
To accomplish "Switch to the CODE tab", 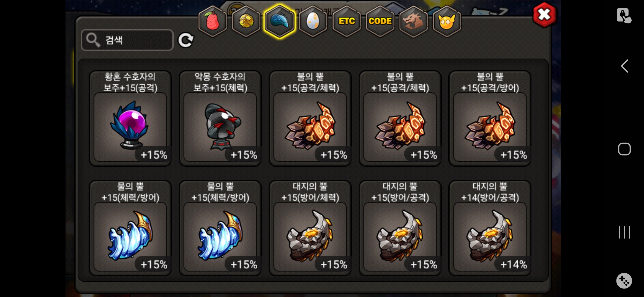I will 380,21.
